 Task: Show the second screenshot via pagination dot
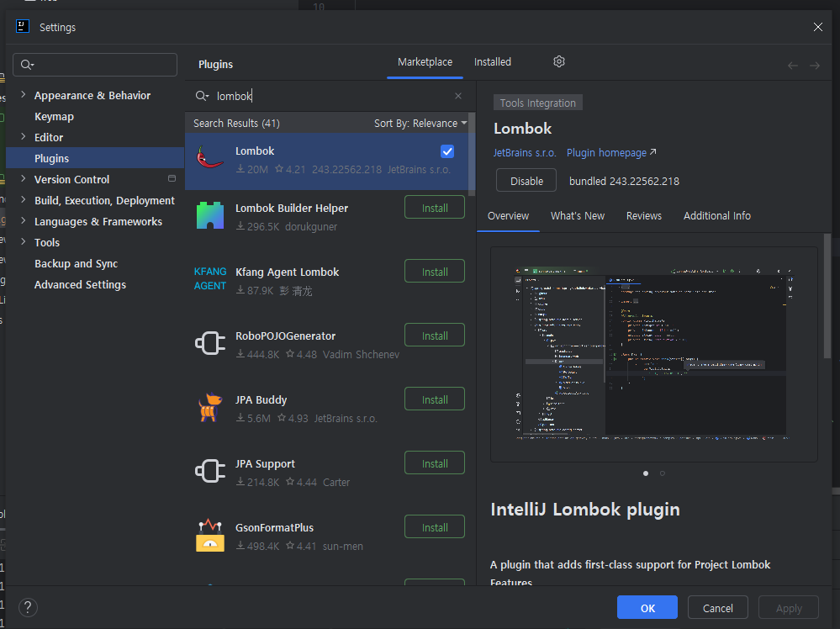coord(663,473)
